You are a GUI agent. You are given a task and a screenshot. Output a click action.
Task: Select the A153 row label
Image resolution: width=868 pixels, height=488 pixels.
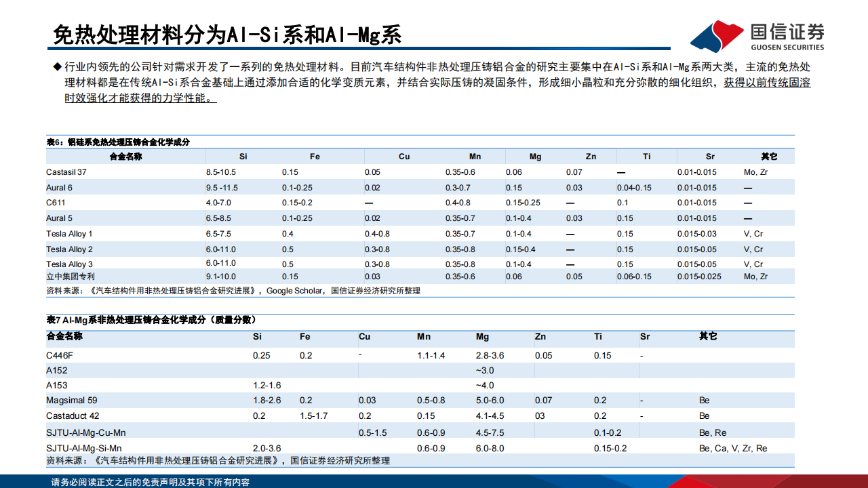pos(57,386)
